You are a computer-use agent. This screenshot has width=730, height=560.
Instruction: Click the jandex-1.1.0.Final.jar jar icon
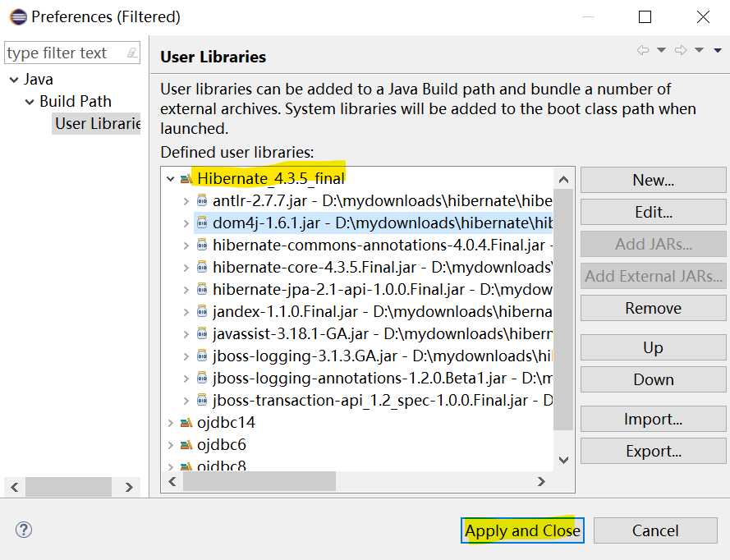[202, 311]
